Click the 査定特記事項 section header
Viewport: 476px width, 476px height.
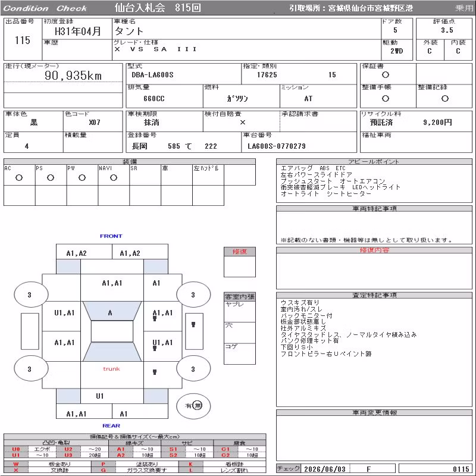tap(374, 295)
